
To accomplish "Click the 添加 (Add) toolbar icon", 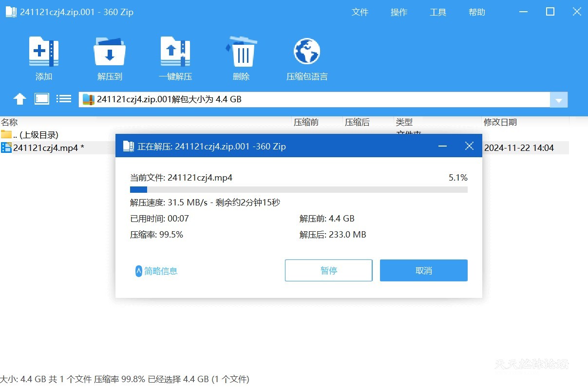I will click(43, 57).
